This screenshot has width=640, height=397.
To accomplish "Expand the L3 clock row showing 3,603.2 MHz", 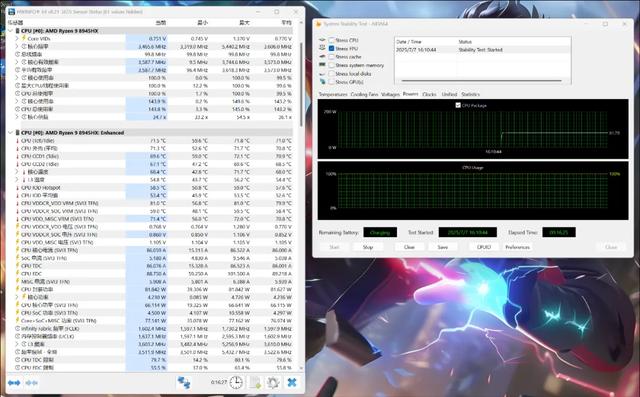I will coord(17,344).
